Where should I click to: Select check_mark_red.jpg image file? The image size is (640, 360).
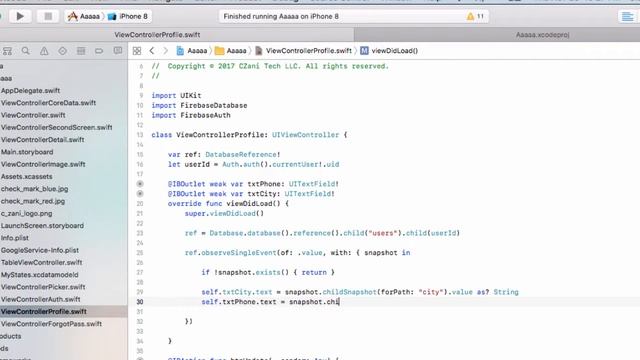[x=33, y=201]
